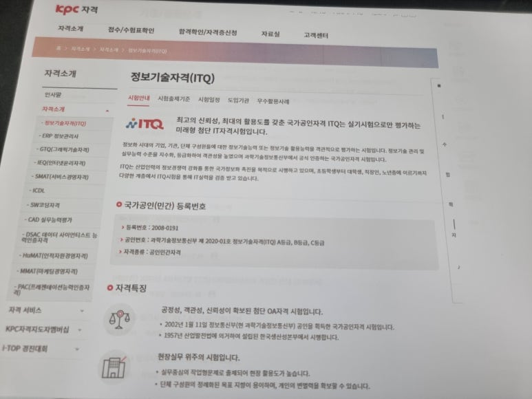Select MMAT(마케팅경영자격) in sidebar

[x=47, y=271]
